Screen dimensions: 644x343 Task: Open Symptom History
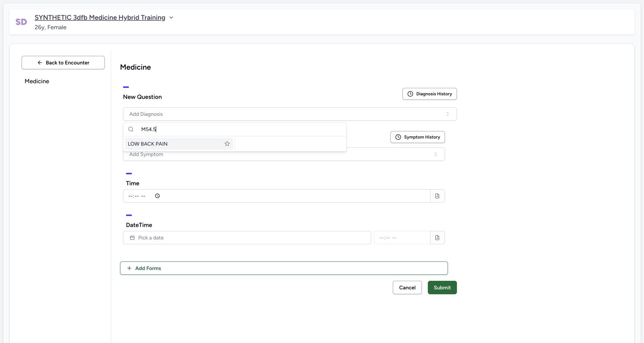tap(417, 137)
